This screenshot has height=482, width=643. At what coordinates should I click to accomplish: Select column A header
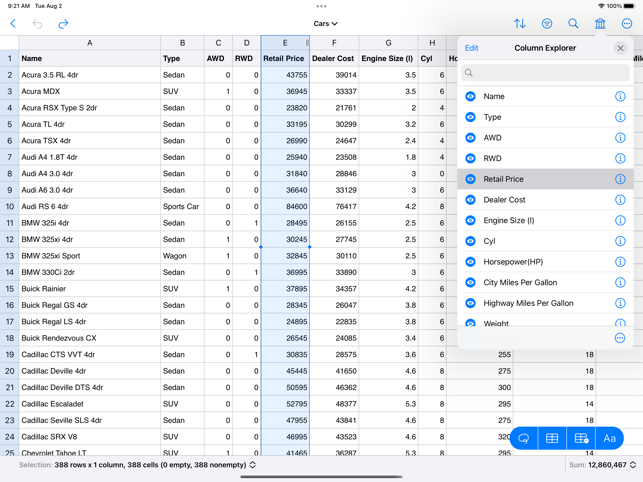coord(89,43)
